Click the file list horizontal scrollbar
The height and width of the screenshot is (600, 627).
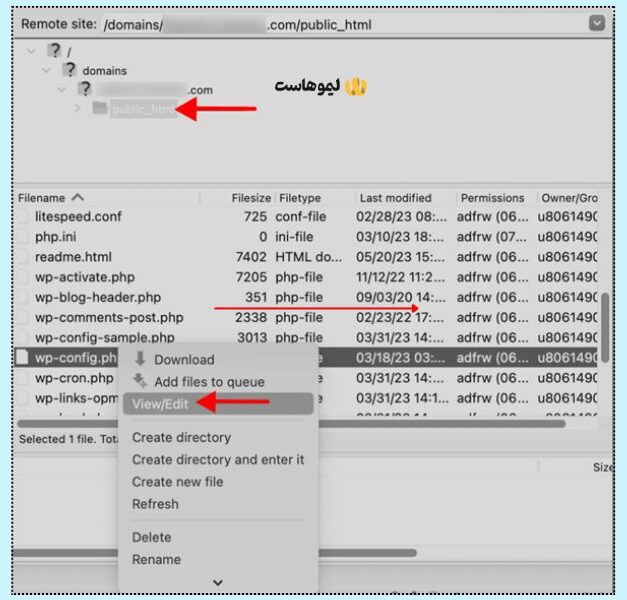tap(292, 424)
